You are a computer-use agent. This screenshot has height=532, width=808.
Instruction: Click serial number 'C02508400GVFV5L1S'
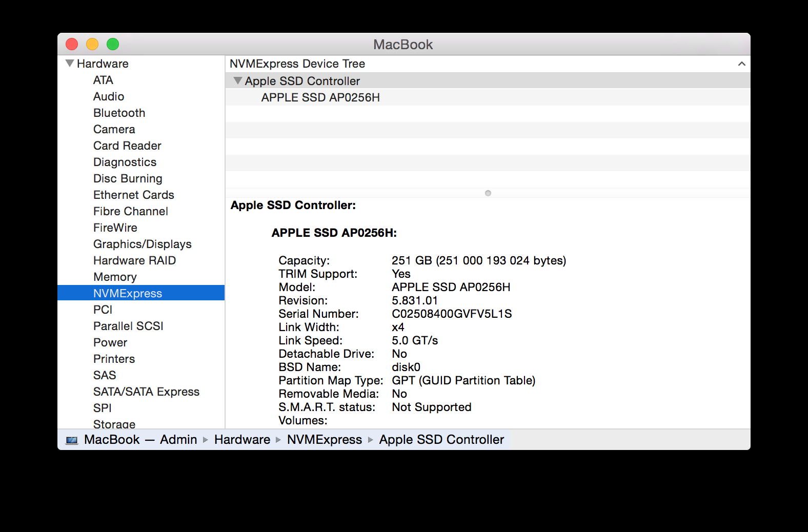click(x=452, y=314)
